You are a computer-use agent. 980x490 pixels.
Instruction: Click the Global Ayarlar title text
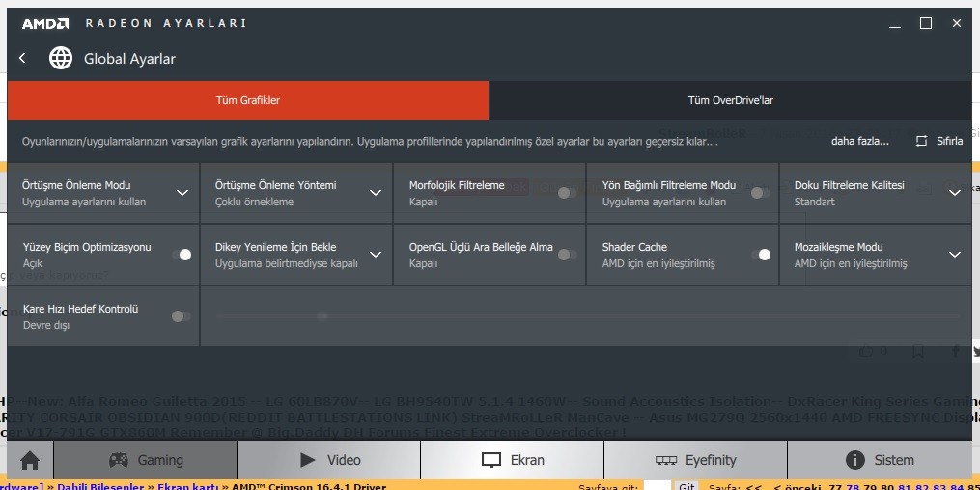tap(129, 59)
